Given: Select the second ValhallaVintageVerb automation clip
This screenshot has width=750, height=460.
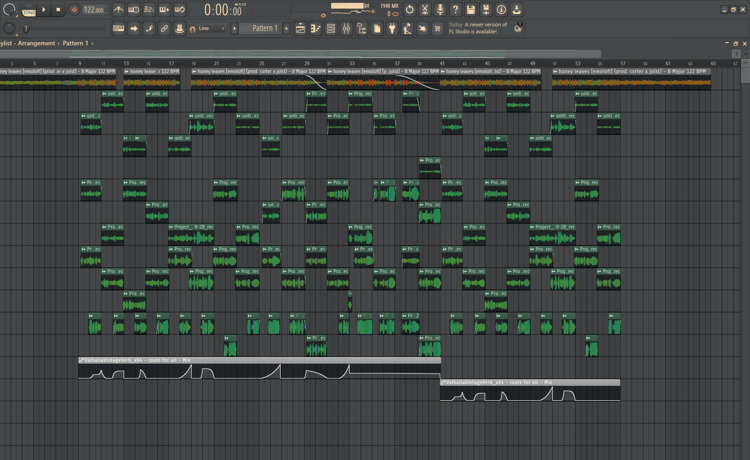Looking at the screenshot, I should point(530,390).
